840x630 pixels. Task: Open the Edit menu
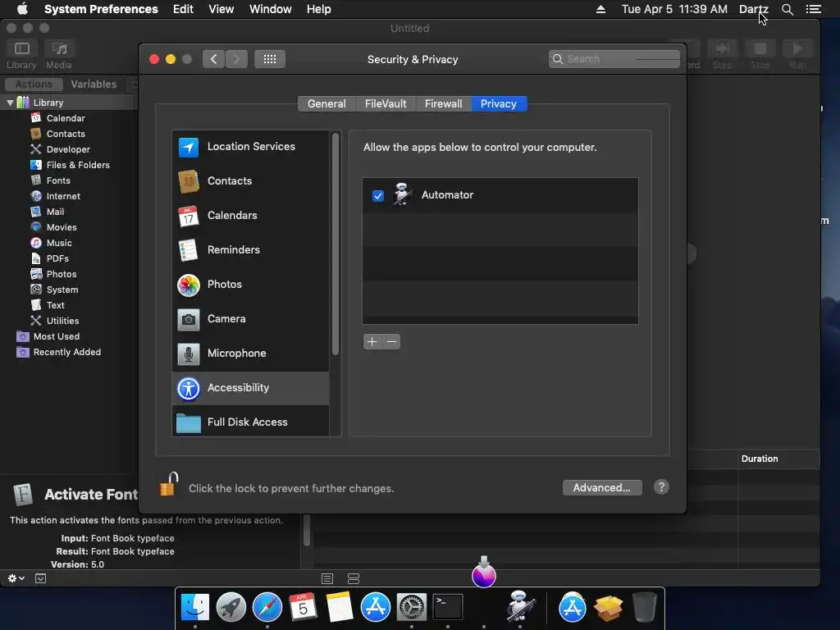pos(183,9)
